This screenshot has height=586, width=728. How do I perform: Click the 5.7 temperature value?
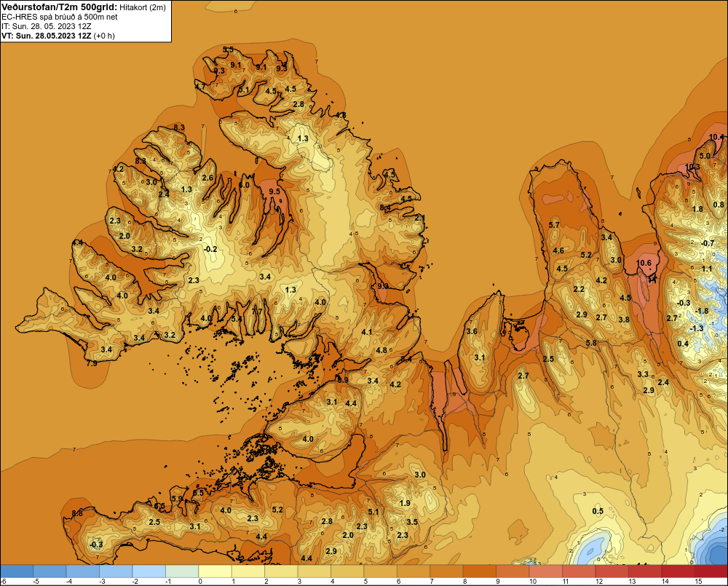(554, 225)
